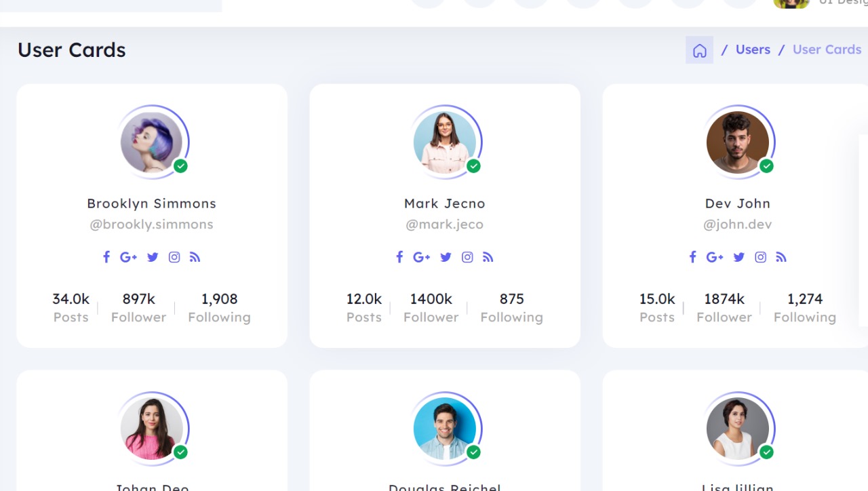Select Lisa Jillian's avatar image

[x=737, y=429]
